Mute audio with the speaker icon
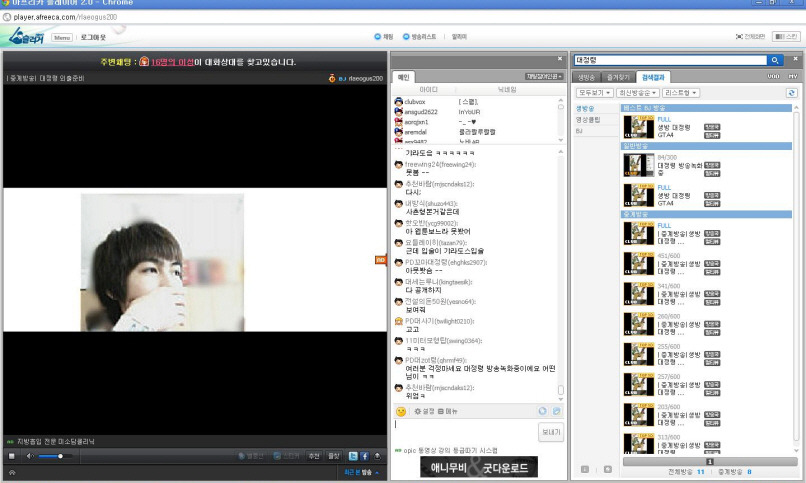806x483 pixels. [30, 456]
